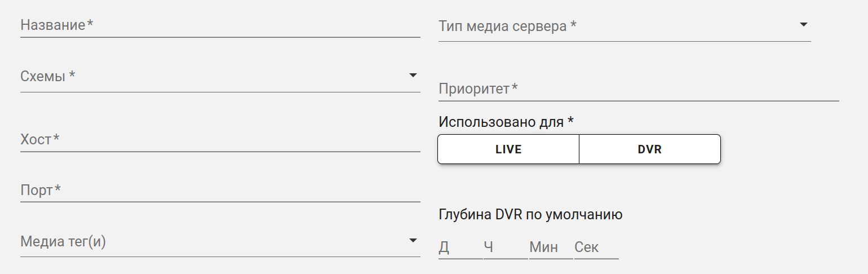Click the arrow icon beside Схемы
The height and width of the screenshot is (274, 868).
(413, 75)
